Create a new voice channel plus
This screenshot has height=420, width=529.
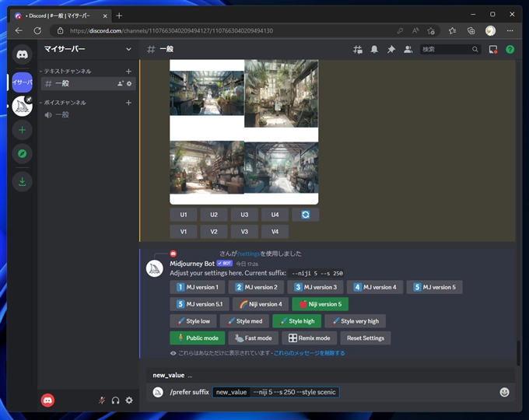[128, 103]
